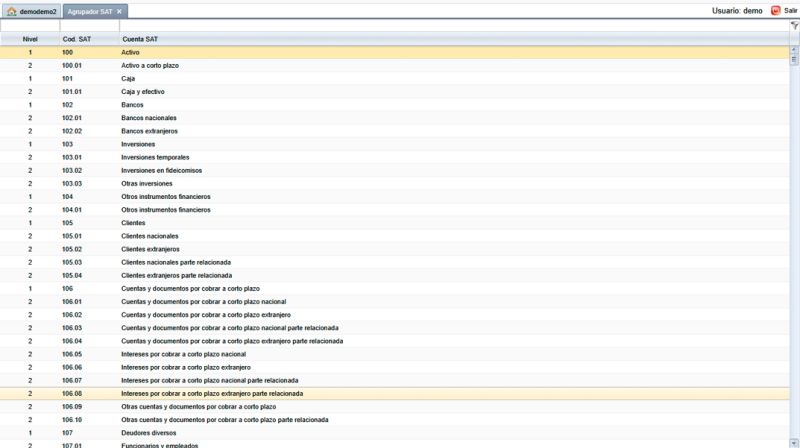The width and height of the screenshot is (800, 448).
Task: Select the Bancos nacionales row
Action: (394, 118)
